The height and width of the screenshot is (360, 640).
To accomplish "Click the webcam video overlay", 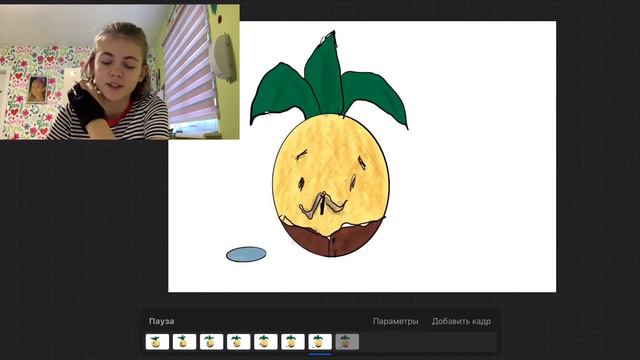I will pos(120,72).
